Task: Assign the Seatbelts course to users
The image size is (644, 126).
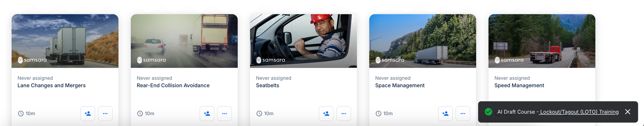Action: (x=326, y=113)
